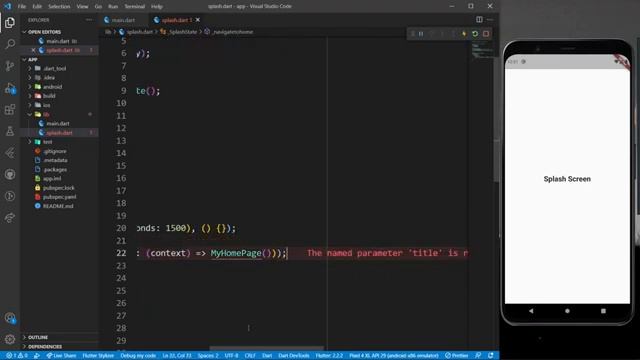The width and height of the screenshot is (640, 360).
Task: Open the .gitignore file
Action: [x=55, y=151]
